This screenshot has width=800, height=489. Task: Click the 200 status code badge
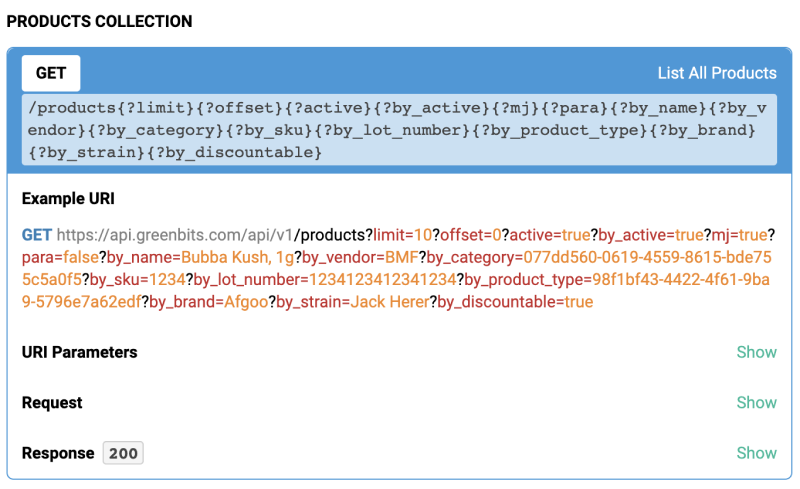(123, 453)
